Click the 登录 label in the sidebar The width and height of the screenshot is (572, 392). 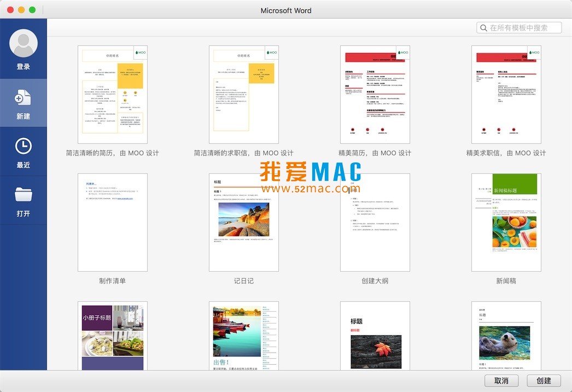tap(24, 67)
